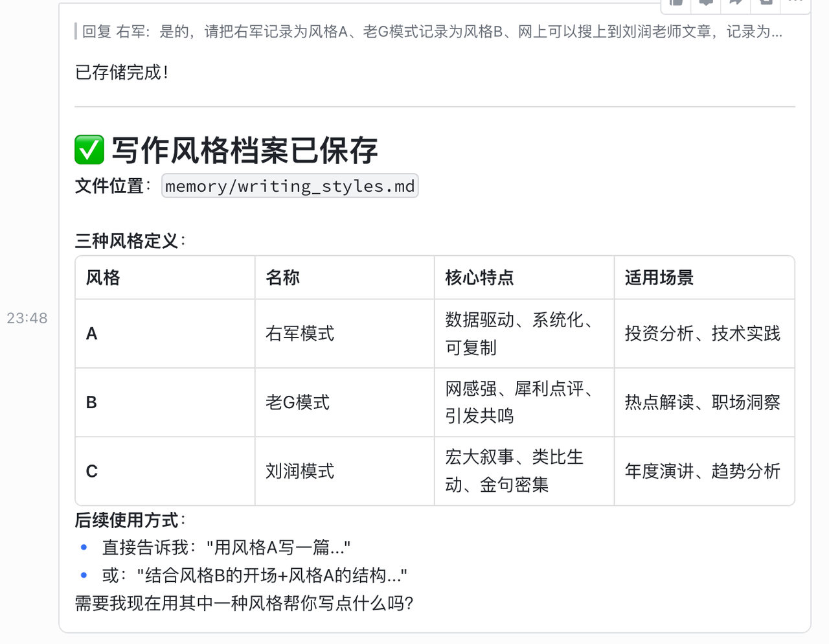Click the 文件位置 label

click(x=109, y=186)
